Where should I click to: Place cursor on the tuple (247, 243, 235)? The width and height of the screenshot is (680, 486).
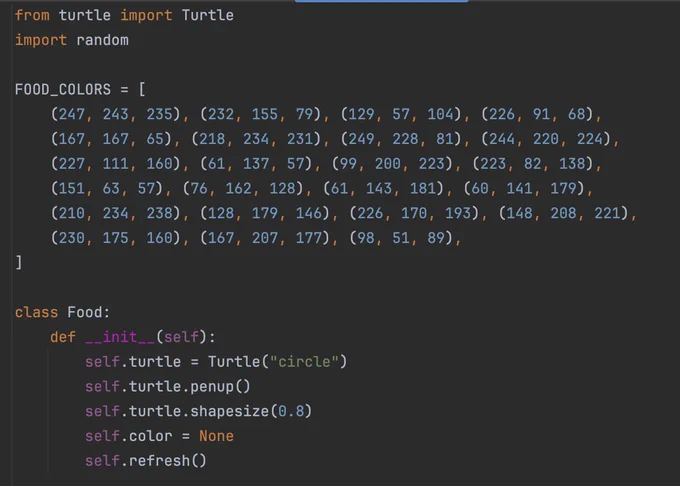[115, 114]
